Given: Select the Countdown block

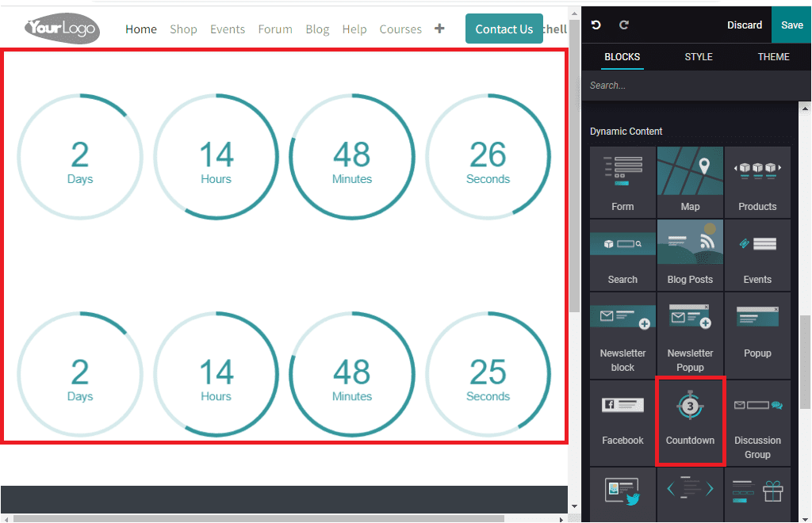Looking at the screenshot, I should pos(690,422).
